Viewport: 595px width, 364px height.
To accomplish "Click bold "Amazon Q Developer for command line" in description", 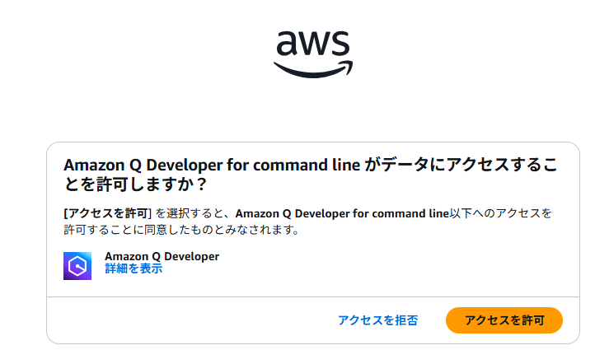I will click(342, 213).
